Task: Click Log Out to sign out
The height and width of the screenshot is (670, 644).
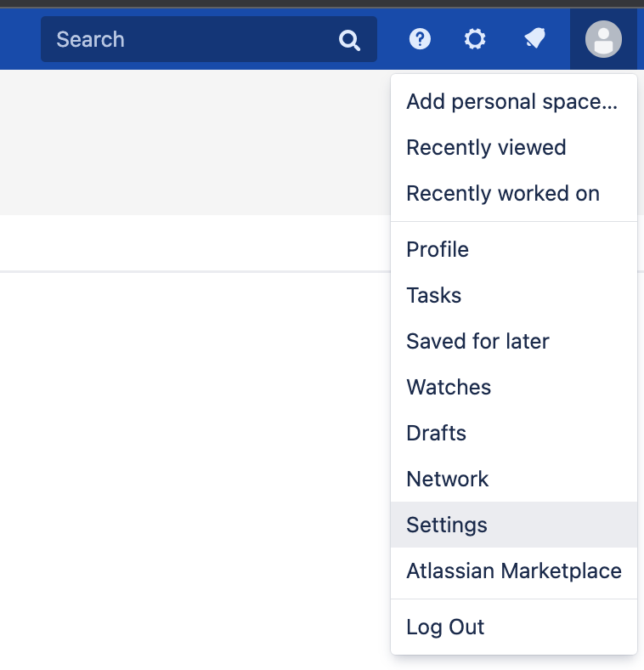Action: click(445, 627)
